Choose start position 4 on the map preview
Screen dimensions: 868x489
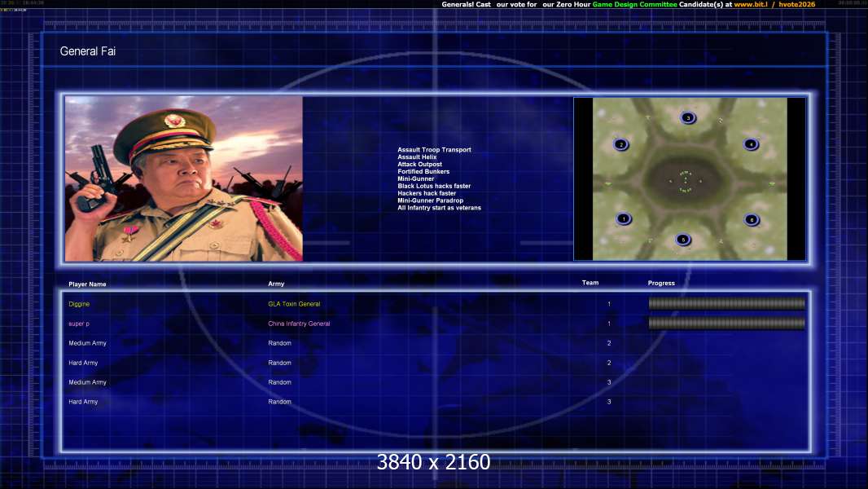(x=751, y=144)
